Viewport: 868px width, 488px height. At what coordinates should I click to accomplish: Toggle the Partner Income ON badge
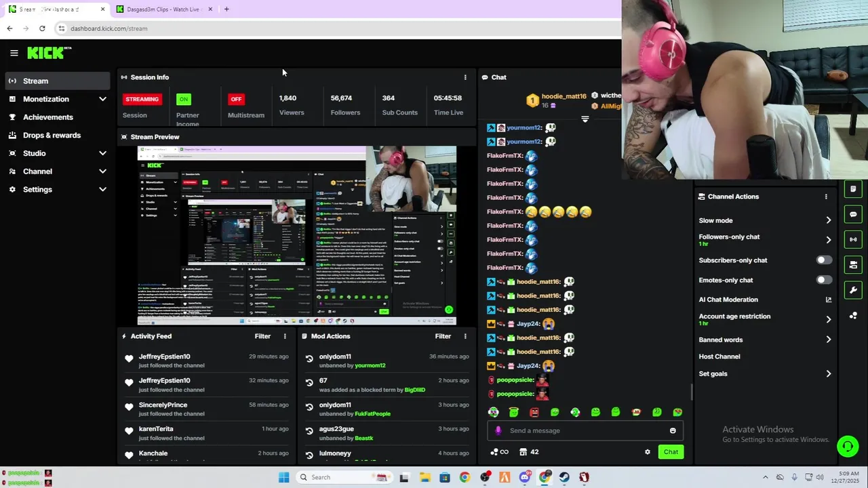pyautogui.click(x=183, y=99)
